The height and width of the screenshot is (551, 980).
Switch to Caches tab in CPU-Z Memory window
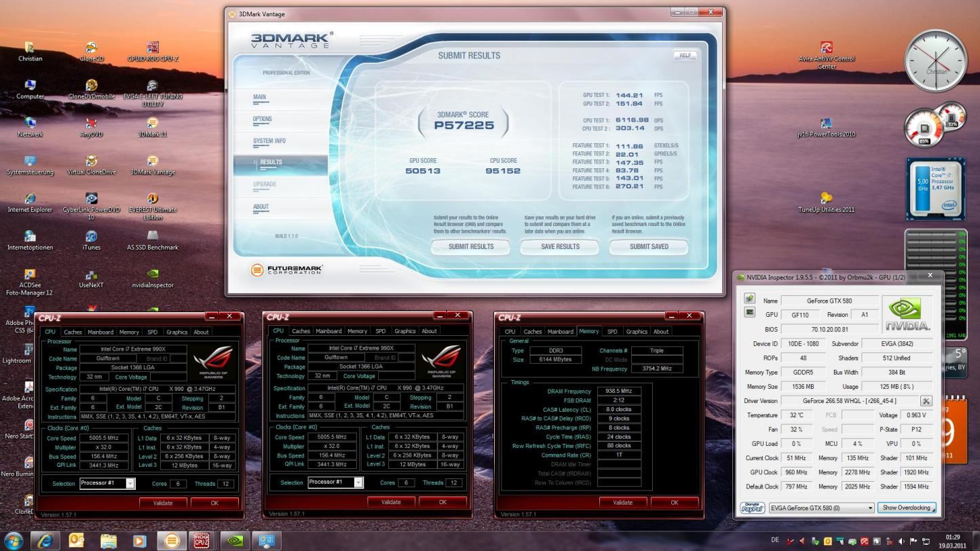pos(532,332)
